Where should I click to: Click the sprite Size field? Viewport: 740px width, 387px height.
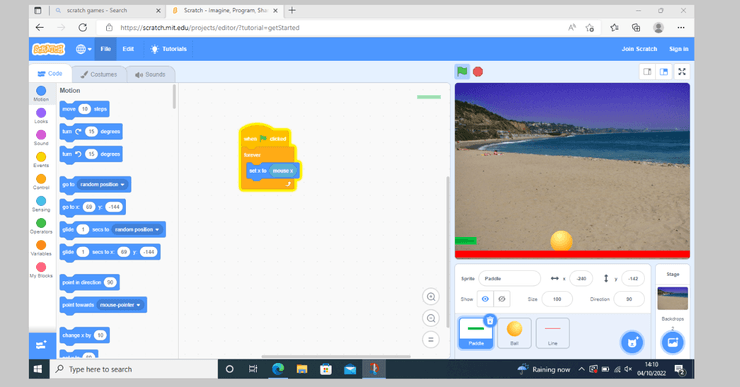(557, 299)
